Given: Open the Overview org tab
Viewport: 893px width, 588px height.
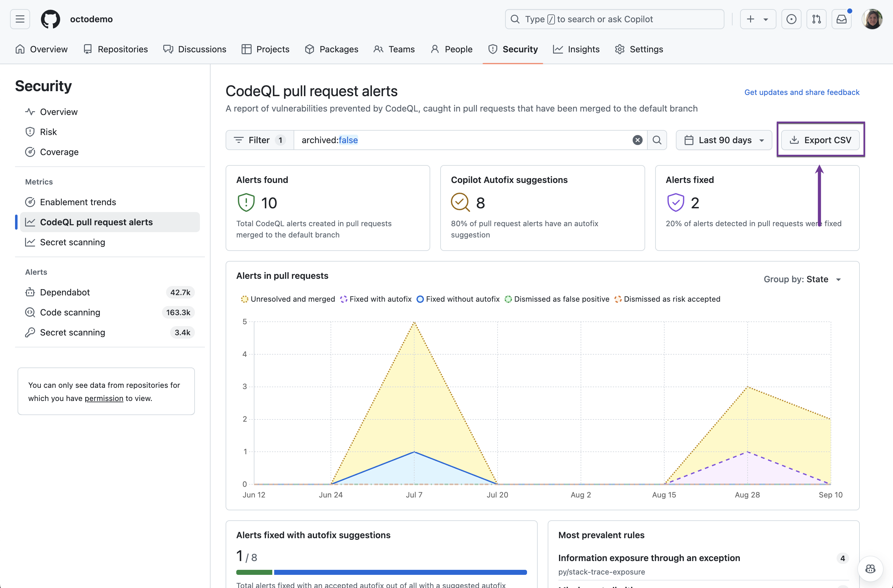Looking at the screenshot, I should coord(41,49).
